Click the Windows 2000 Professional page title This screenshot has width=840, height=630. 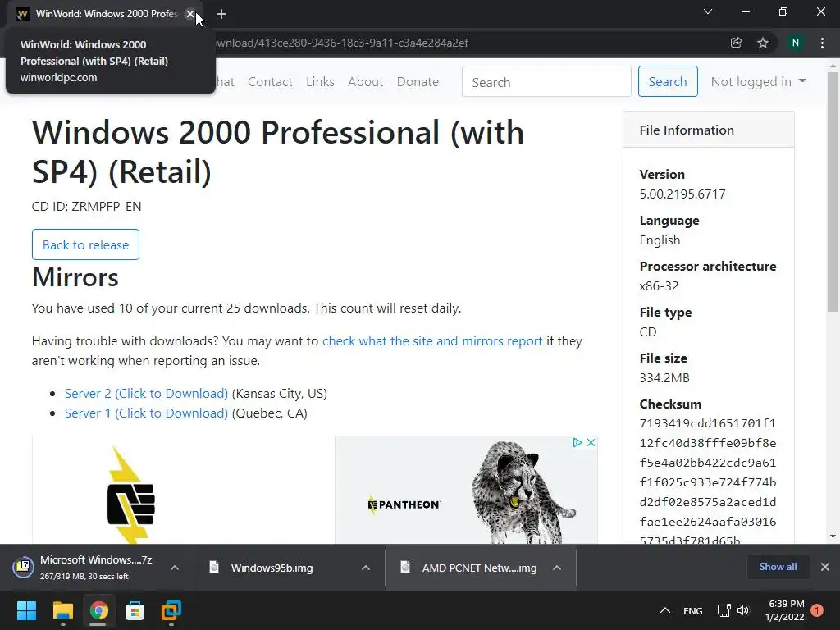pos(278,152)
